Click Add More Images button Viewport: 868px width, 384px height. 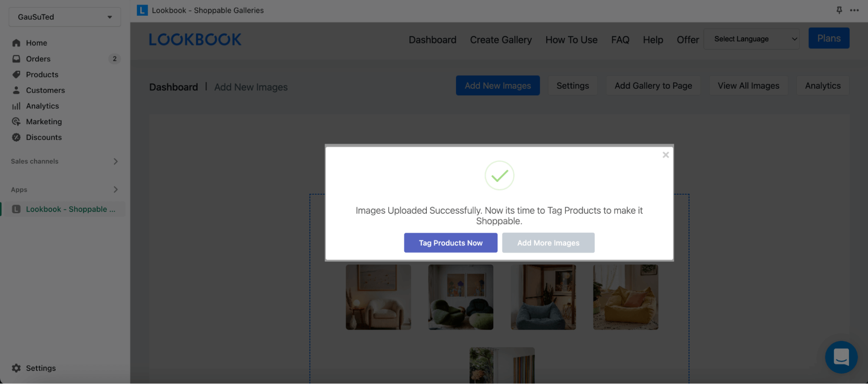pos(548,243)
